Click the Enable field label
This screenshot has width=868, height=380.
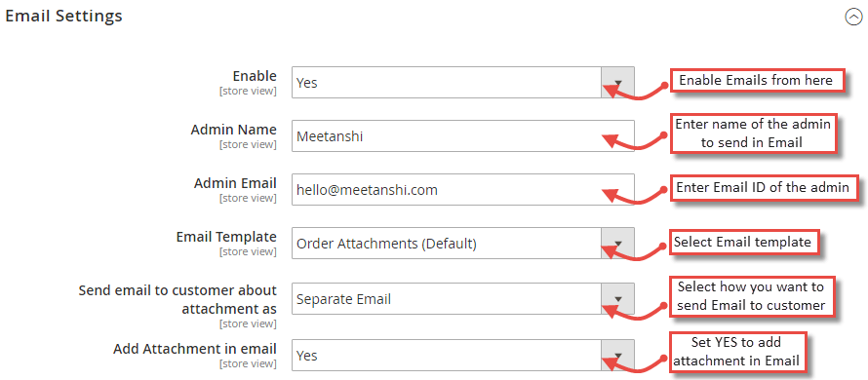click(x=255, y=76)
